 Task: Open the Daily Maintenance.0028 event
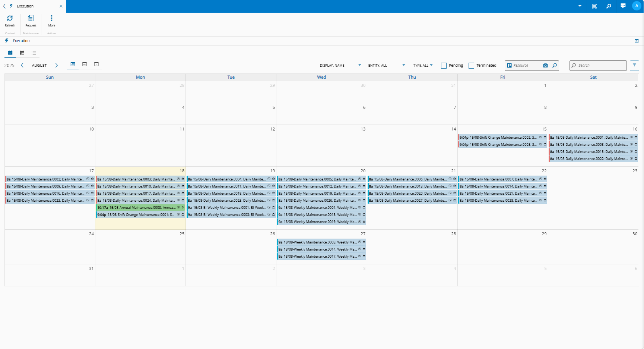coord(502,201)
